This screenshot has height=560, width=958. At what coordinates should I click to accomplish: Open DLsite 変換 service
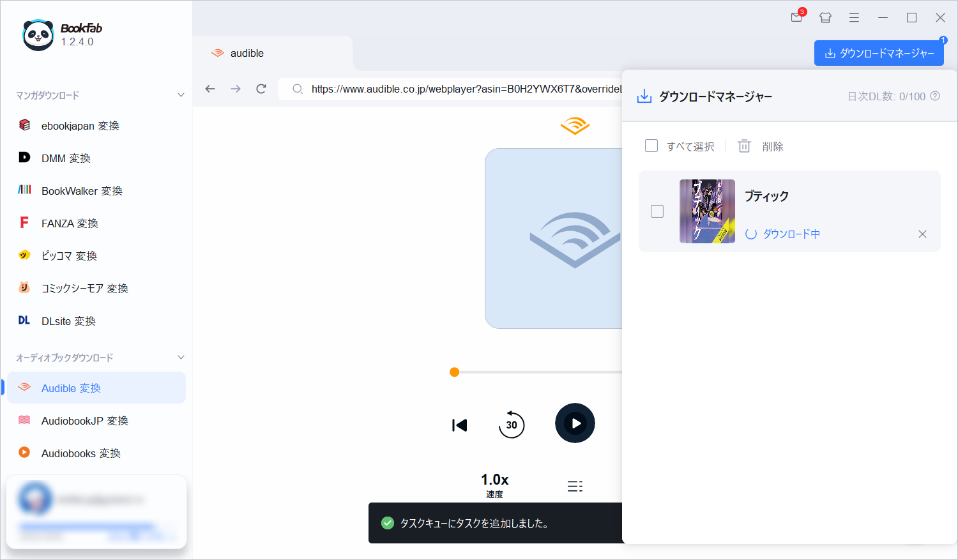click(96, 321)
